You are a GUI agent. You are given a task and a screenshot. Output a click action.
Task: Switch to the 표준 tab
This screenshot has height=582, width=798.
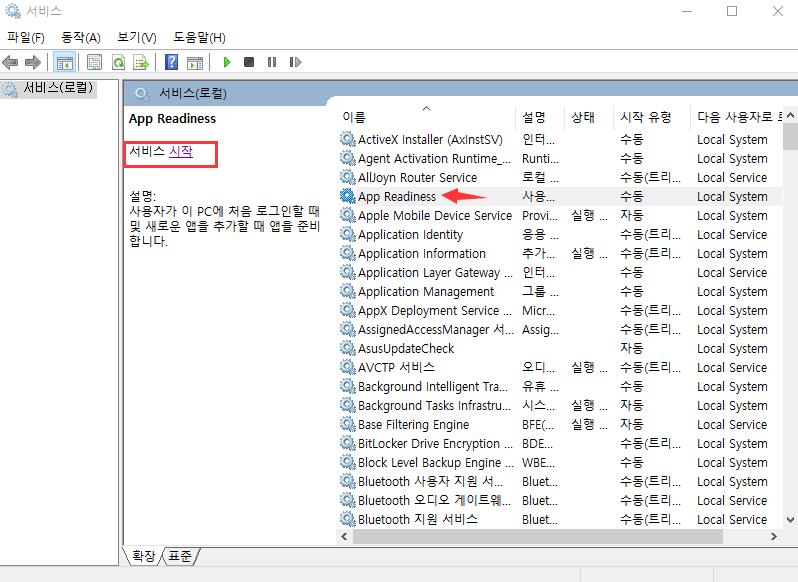click(180, 556)
